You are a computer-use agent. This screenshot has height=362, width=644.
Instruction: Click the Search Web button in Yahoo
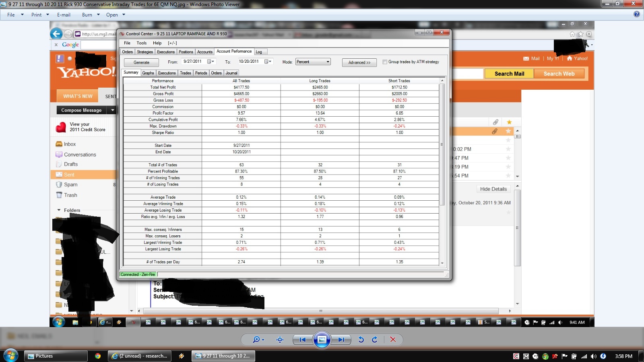click(x=559, y=74)
